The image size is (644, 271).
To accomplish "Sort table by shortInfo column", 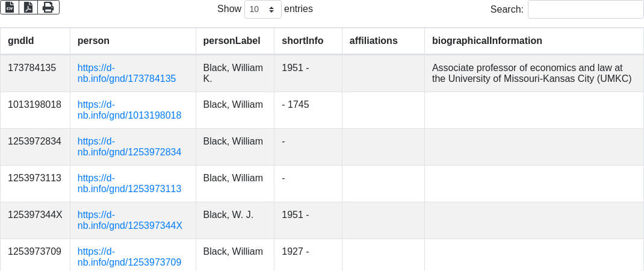I will pos(302,41).
